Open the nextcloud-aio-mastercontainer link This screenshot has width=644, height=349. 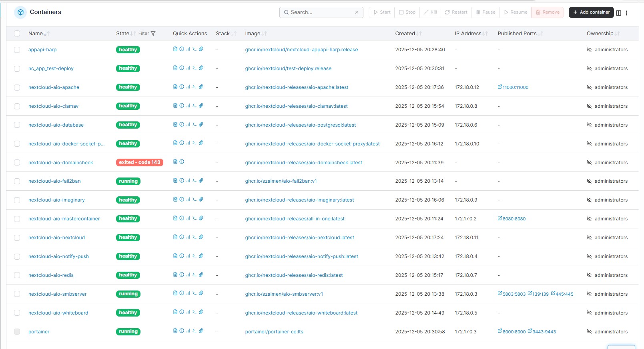click(64, 219)
